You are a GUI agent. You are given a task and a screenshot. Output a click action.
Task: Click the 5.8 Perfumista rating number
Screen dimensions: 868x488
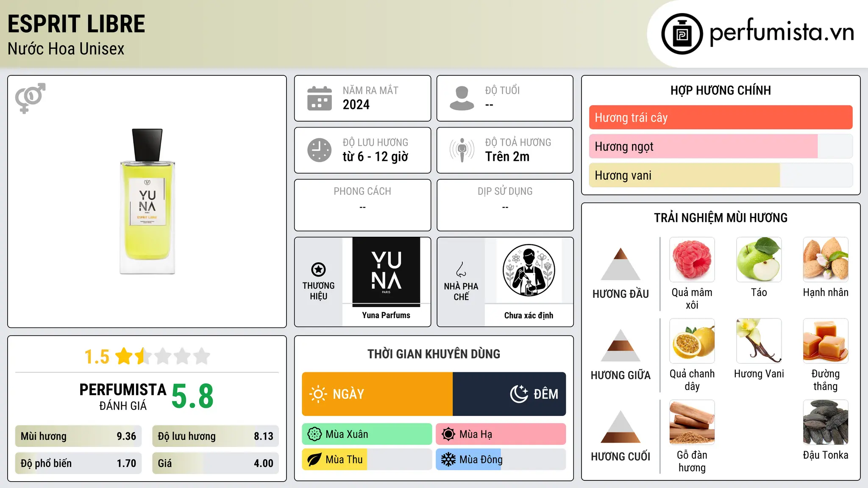pyautogui.click(x=192, y=396)
